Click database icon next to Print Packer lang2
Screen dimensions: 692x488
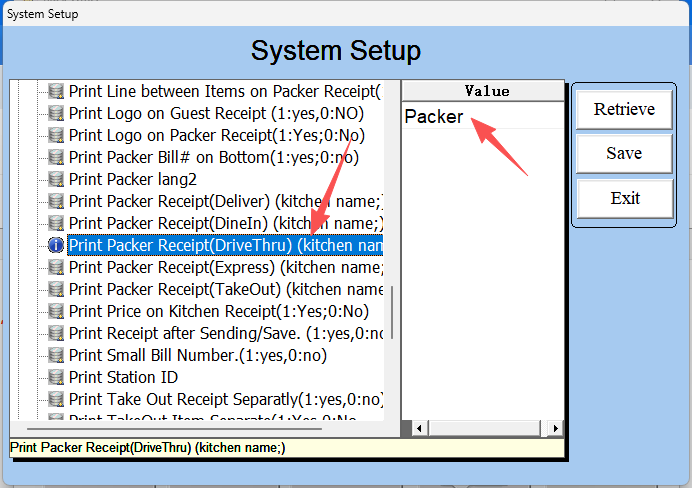(x=56, y=179)
